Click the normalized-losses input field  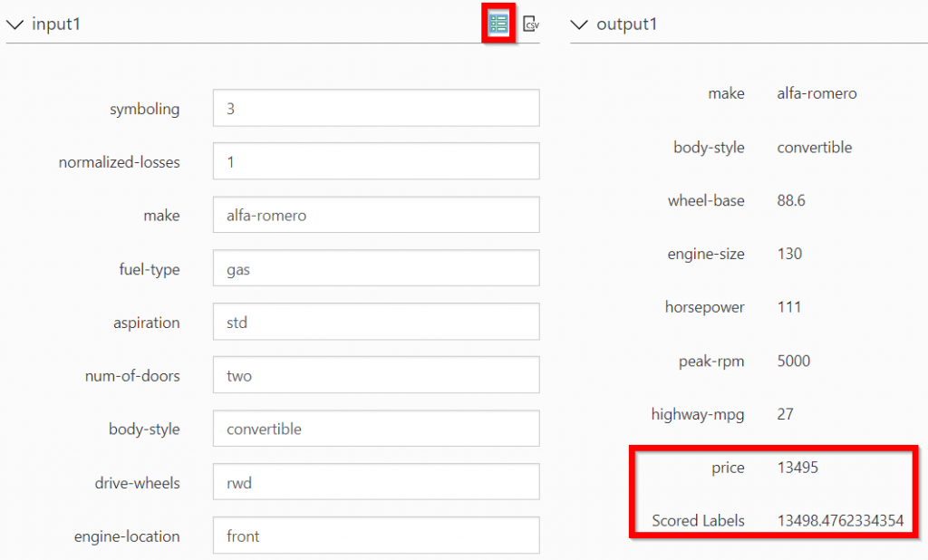point(376,161)
